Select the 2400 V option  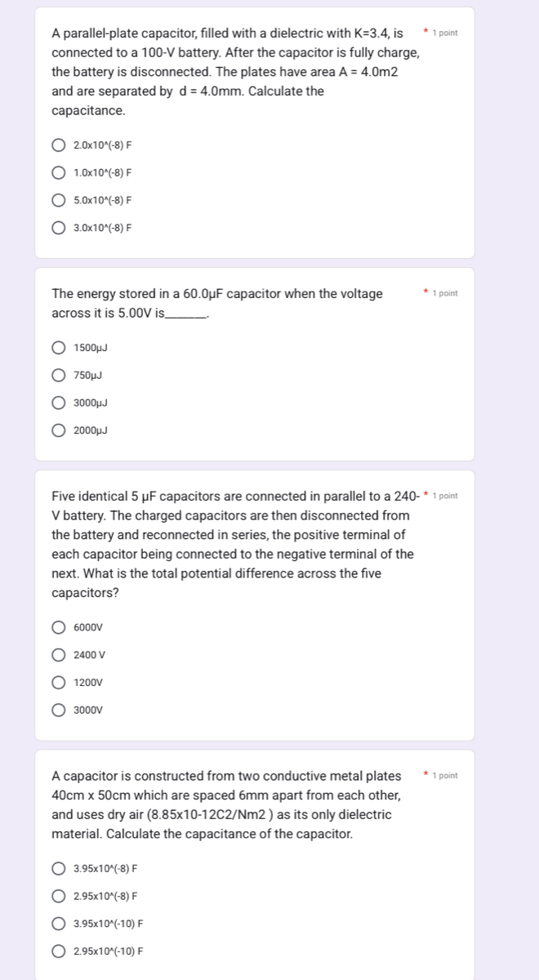(x=59, y=655)
